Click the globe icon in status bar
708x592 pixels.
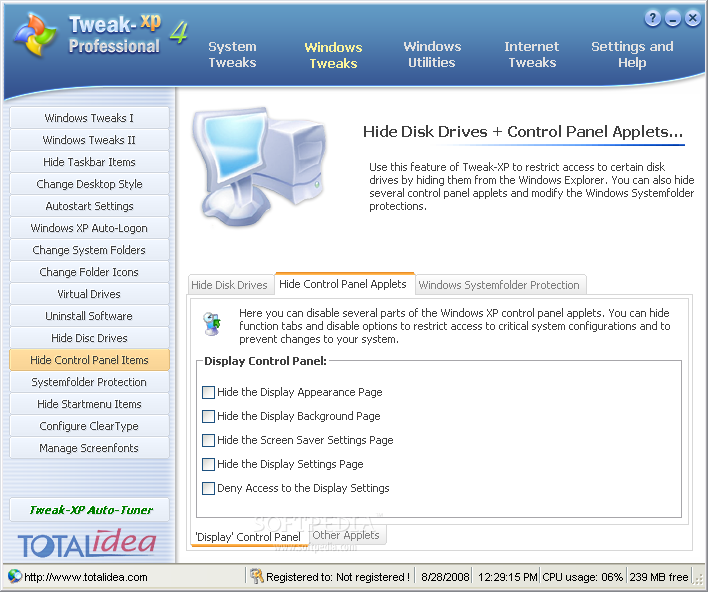(14, 576)
